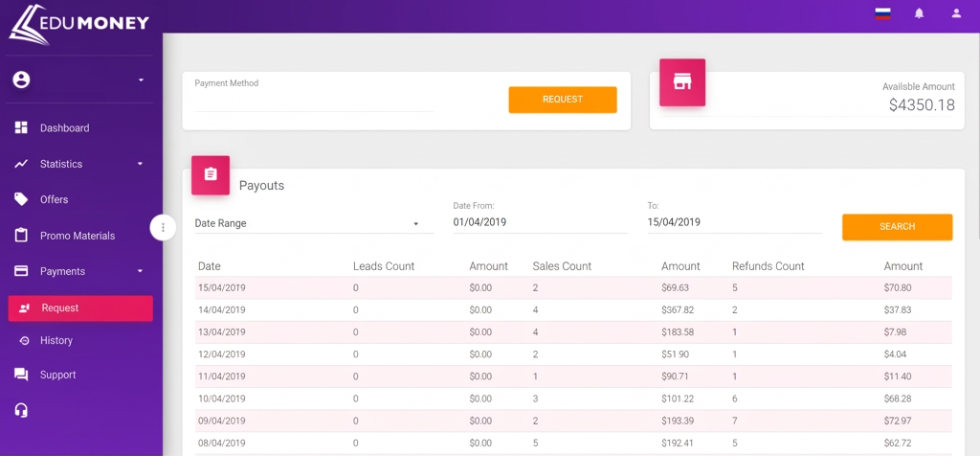This screenshot has width=980, height=456.
Task: Open the Offers page
Action: click(55, 199)
